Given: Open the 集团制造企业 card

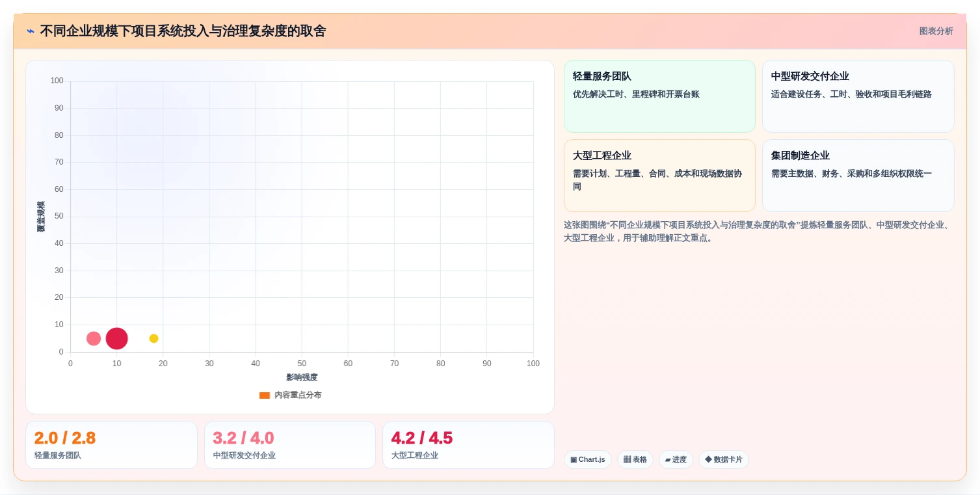Looking at the screenshot, I should 858,176.
